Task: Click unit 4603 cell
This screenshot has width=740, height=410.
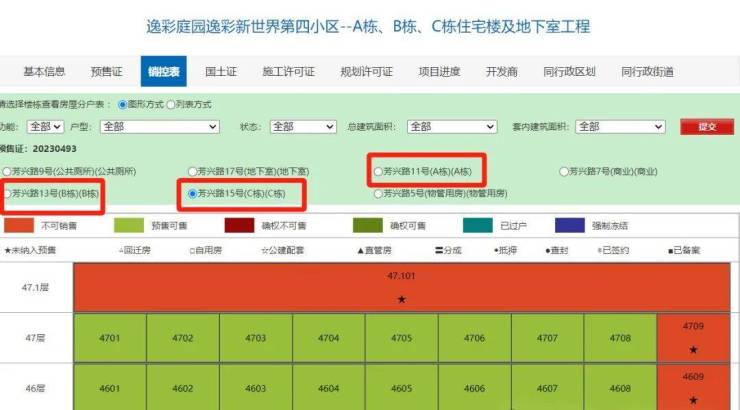Action: pyautogui.click(x=255, y=388)
